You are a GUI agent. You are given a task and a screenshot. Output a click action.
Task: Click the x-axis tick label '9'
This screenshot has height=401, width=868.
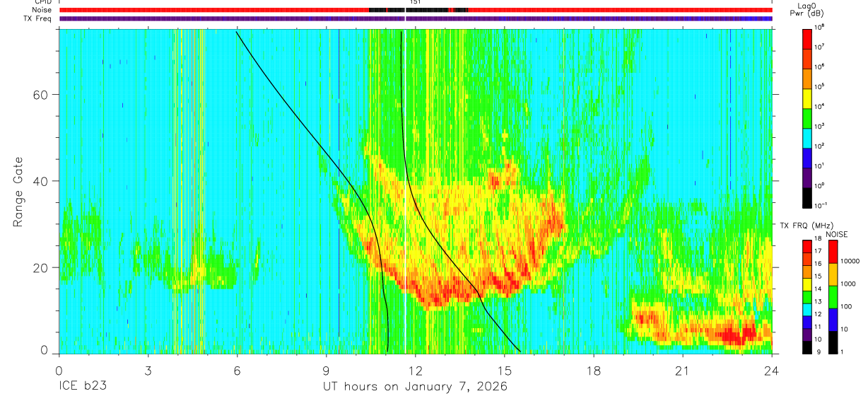click(326, 371)
